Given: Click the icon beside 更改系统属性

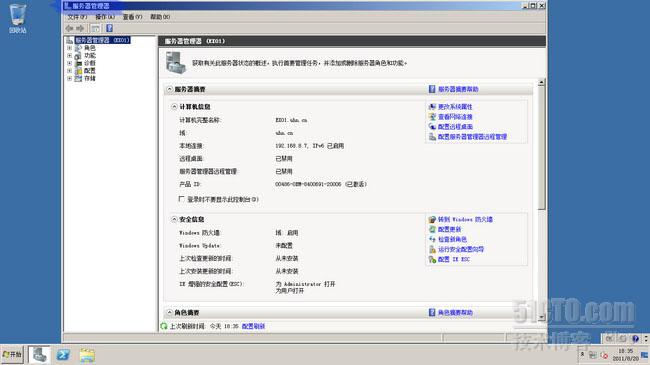Looking at the screenshot, I should click(x=432, y=107).
